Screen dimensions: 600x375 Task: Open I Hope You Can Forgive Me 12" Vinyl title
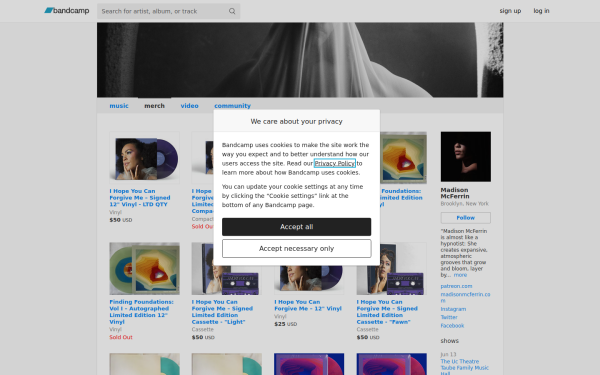[x=308, y=305]
